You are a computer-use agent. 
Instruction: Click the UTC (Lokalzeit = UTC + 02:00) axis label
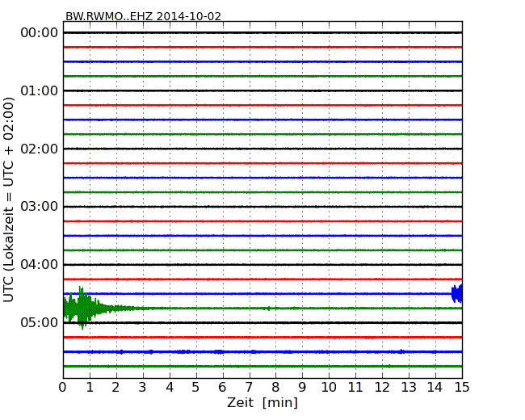8,199
